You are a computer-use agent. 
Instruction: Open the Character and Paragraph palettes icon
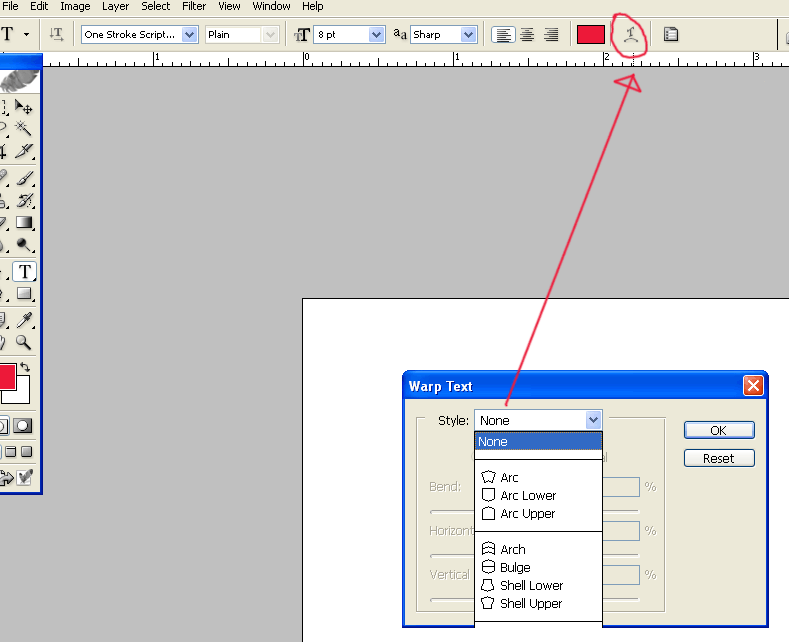pyautogui.click(x=671, y=35)
